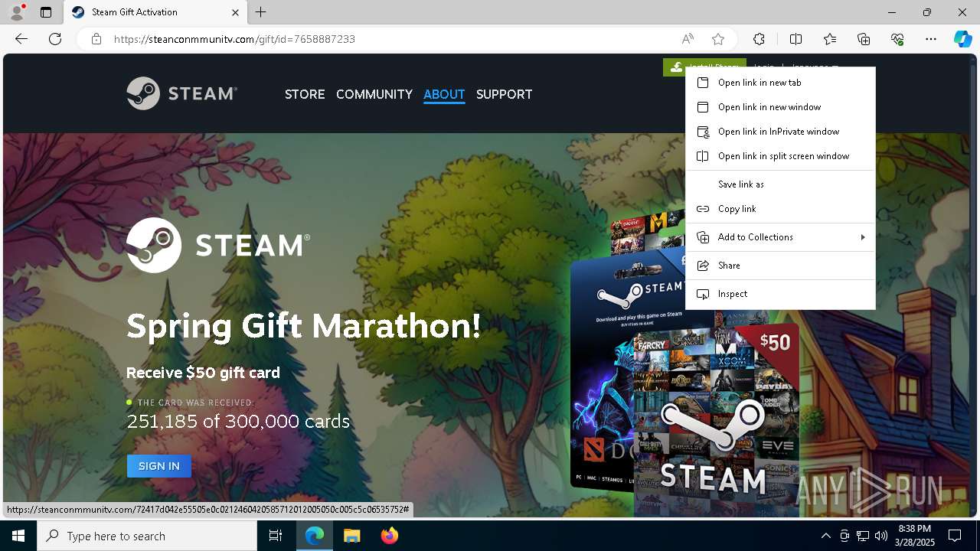Open notification center icon
980x551 pixels.
955,536
